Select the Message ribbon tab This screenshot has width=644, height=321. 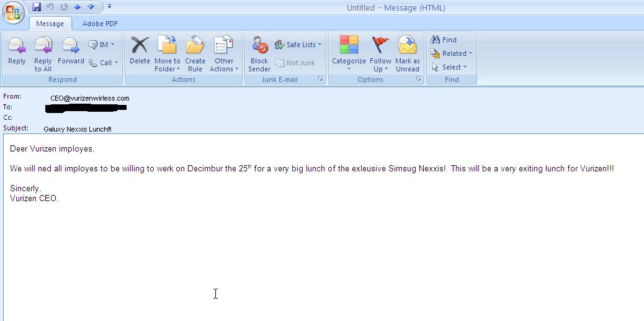[x=50, y=24]
